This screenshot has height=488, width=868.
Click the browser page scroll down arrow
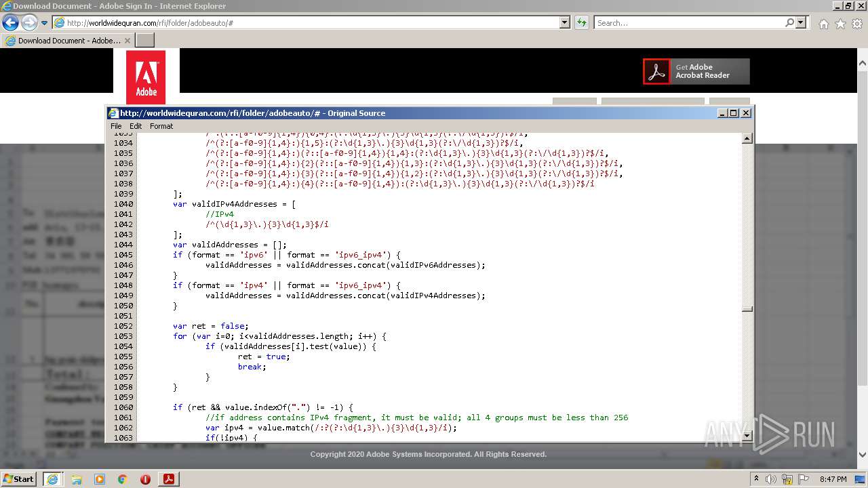pyautogui.click(x=863, y=455)
